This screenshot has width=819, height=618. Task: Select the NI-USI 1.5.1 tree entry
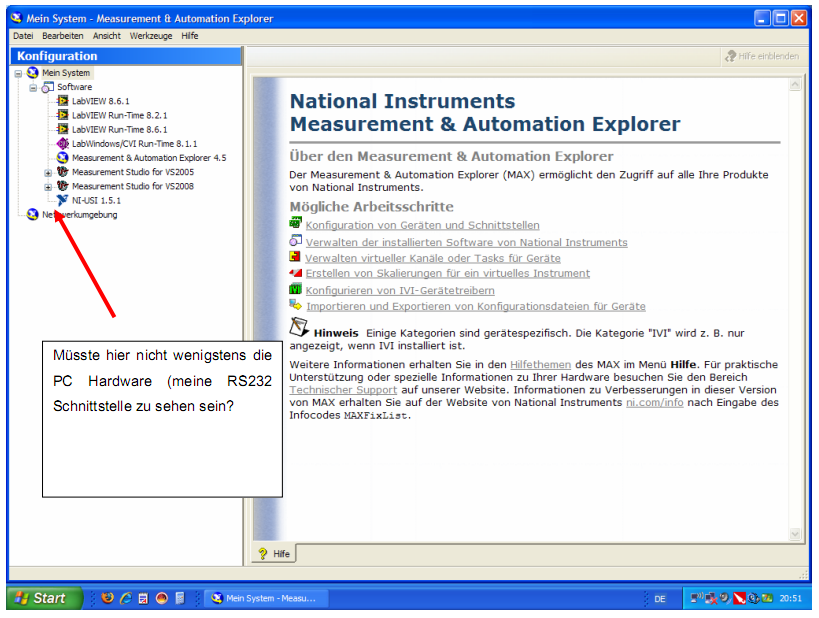click(96, 200)
